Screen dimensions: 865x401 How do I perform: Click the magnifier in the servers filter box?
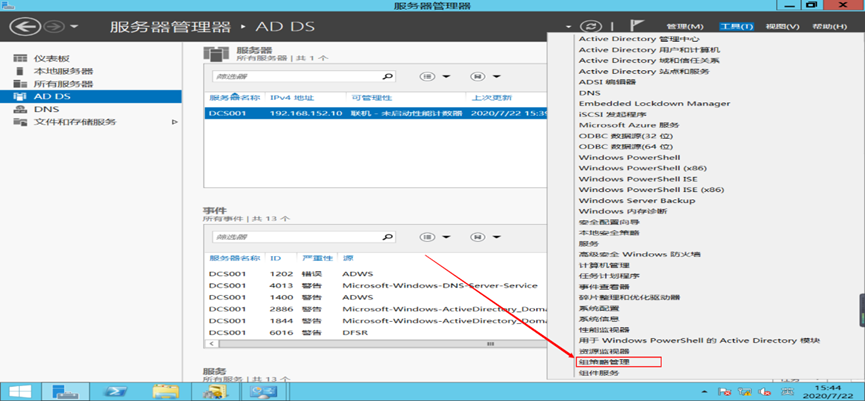point(388,77)
